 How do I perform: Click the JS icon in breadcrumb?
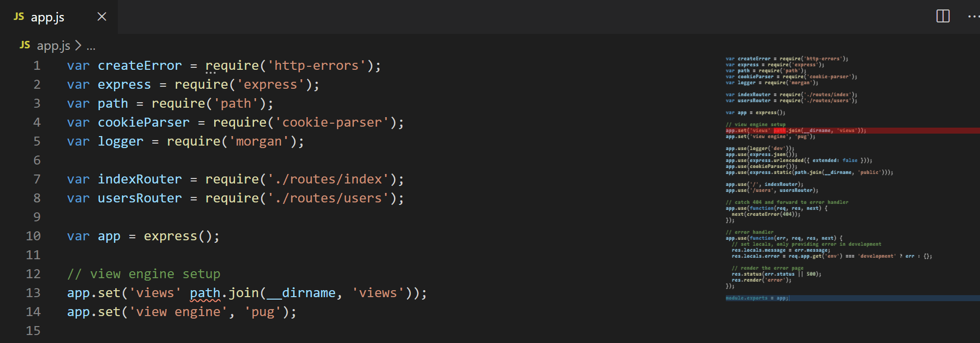click(x=25, y=45)
